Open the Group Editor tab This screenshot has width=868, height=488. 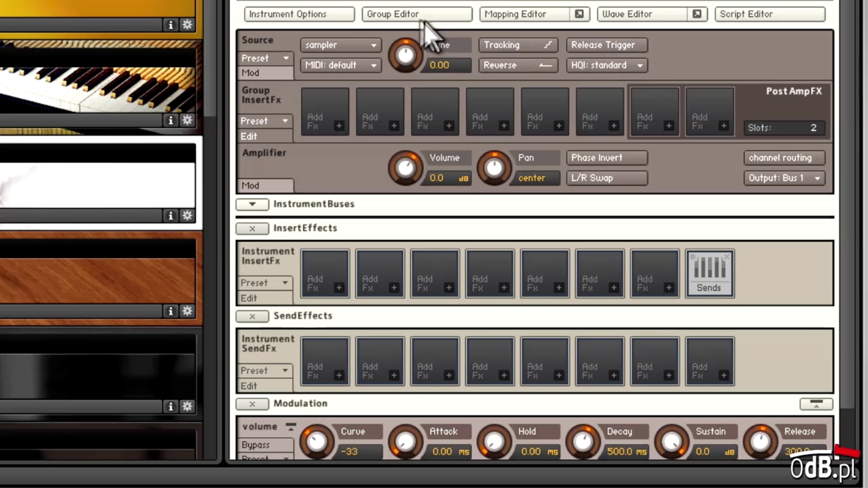pos(417,14)
